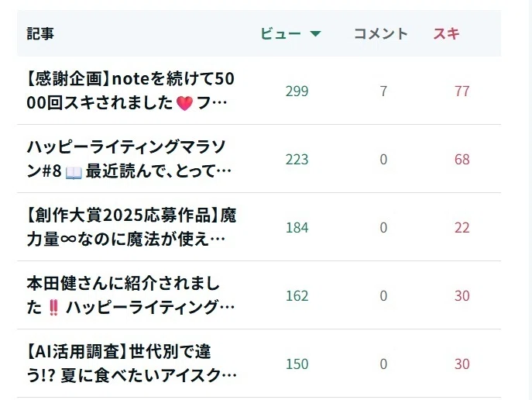Open 本田健さんに紹介されました article
532x400 pixels.
131,295
